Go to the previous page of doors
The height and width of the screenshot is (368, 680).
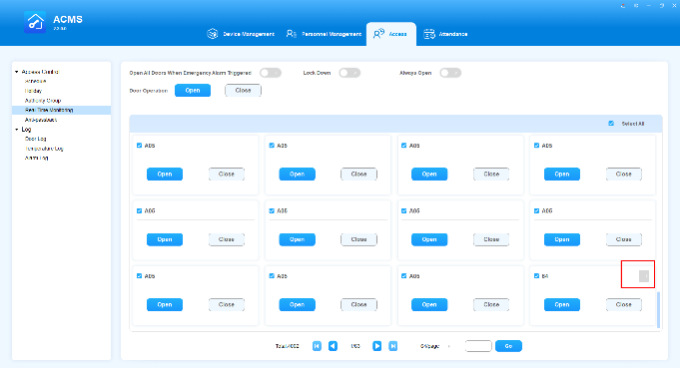pyautogui.click(x=333, y=346)
